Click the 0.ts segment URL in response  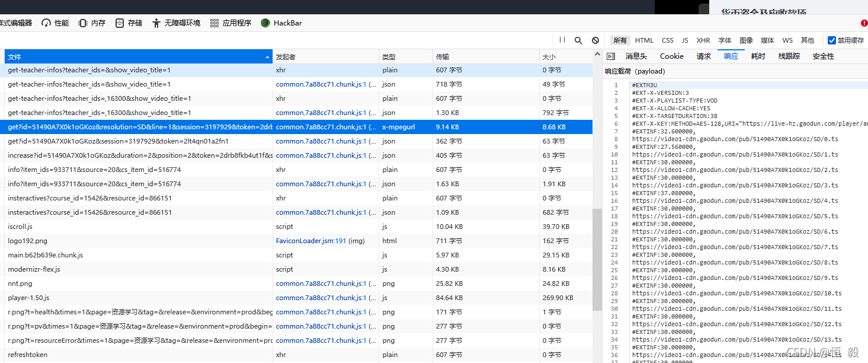[735, 139]
